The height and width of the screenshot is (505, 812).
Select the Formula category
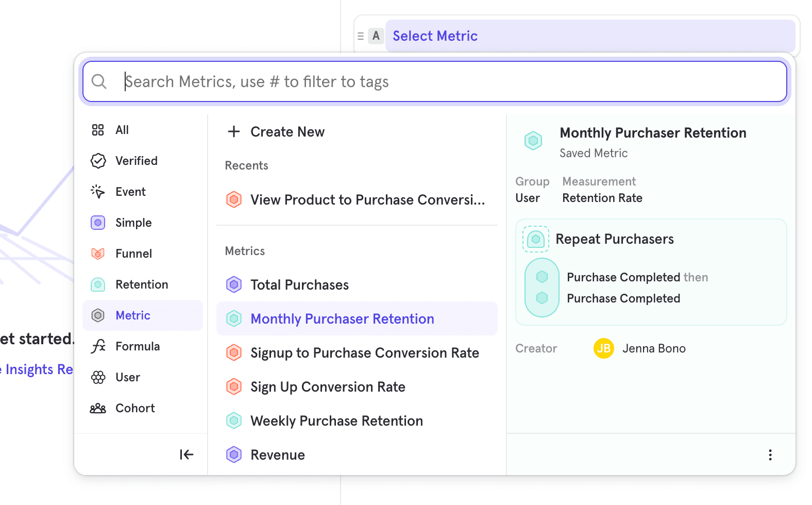[x=137, y=346]
